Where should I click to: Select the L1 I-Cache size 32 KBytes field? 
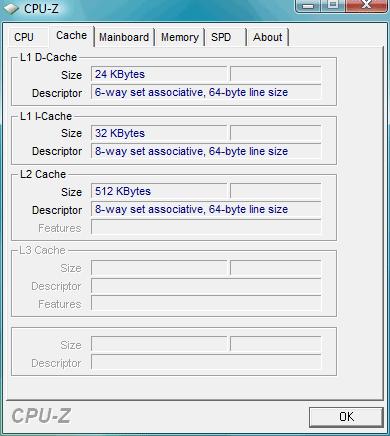pyautogui.click(x=159, y=133)
